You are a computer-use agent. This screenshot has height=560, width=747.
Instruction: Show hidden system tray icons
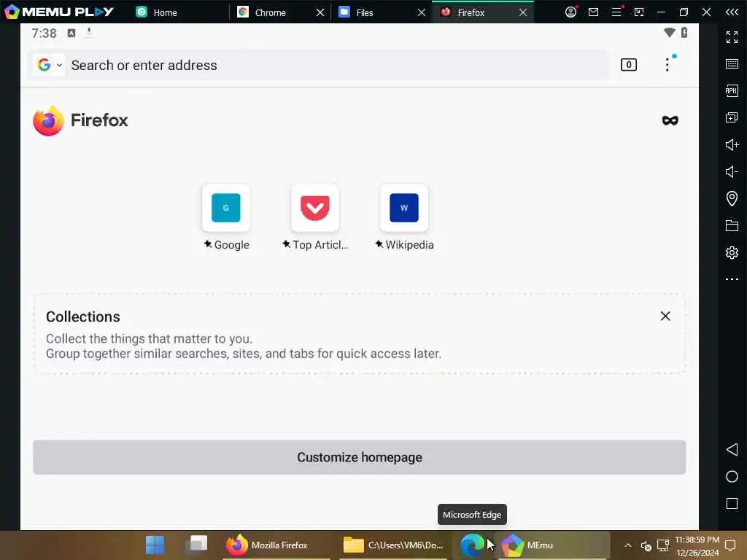click(628, 545)
